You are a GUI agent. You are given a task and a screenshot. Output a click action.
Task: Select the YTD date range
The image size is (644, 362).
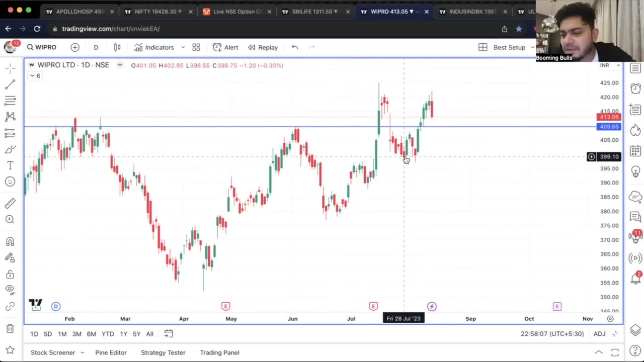(108, 334)
